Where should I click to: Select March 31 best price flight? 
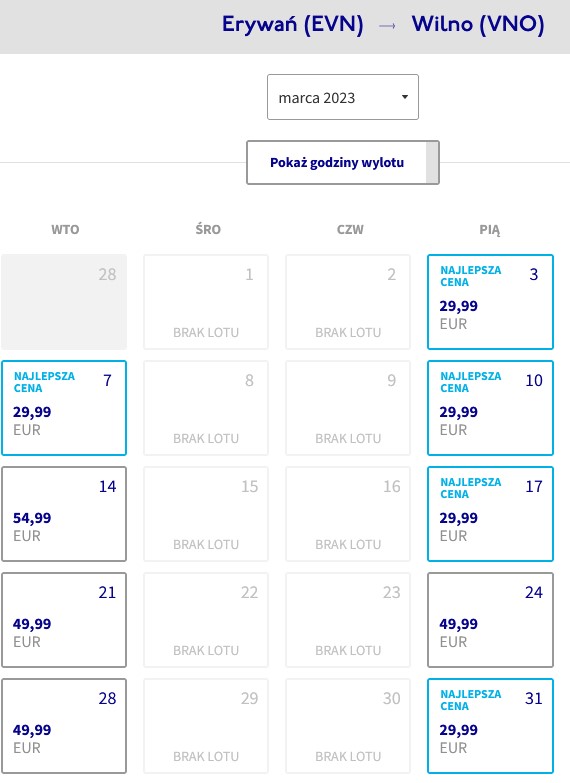pos(491,726)
